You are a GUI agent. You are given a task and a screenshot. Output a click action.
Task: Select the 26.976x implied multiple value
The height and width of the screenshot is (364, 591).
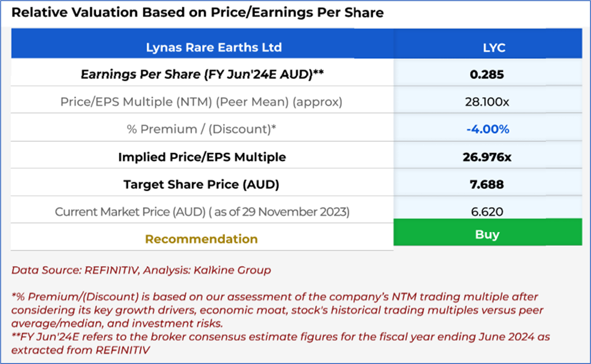(488, 157)
